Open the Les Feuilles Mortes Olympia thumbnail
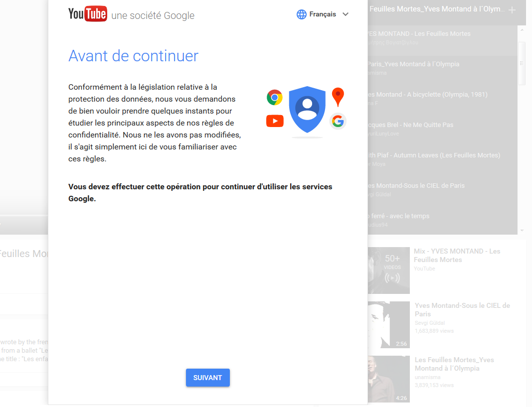 (389, 379)
